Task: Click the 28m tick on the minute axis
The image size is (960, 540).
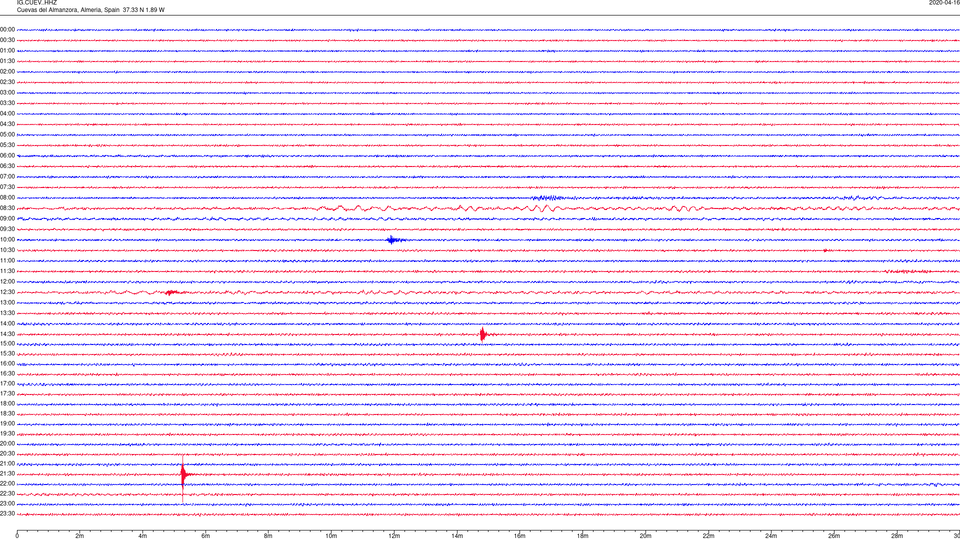Action: click(897, 536)
